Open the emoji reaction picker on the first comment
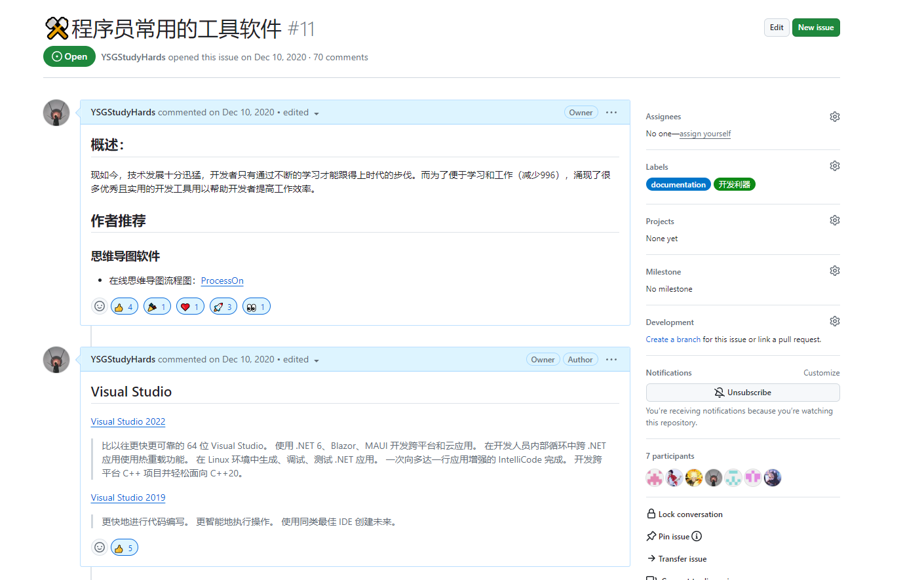Viewport: 924px width, 580px height. (99, 305)
